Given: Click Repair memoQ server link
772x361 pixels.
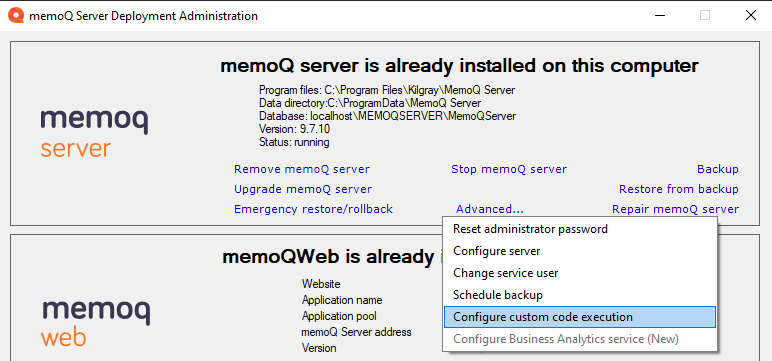Looking at the screenshot, I should click(676, 209).
